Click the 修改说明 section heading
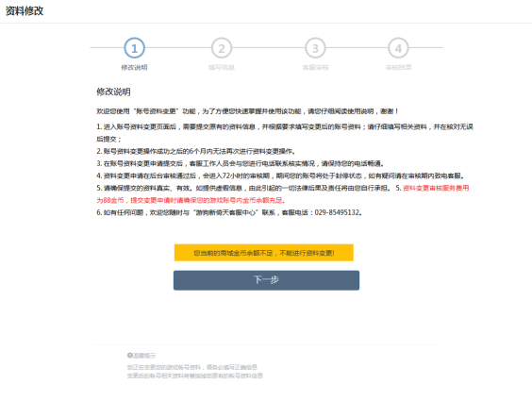 [x=113, y=92]
